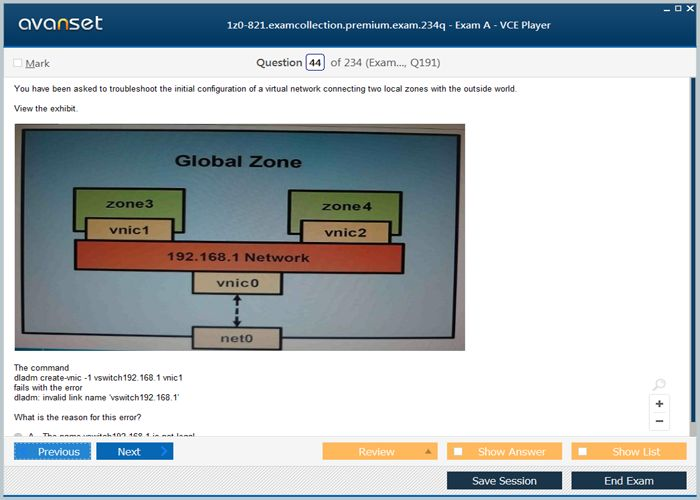Close the VCE Player window

click(691, 8)
